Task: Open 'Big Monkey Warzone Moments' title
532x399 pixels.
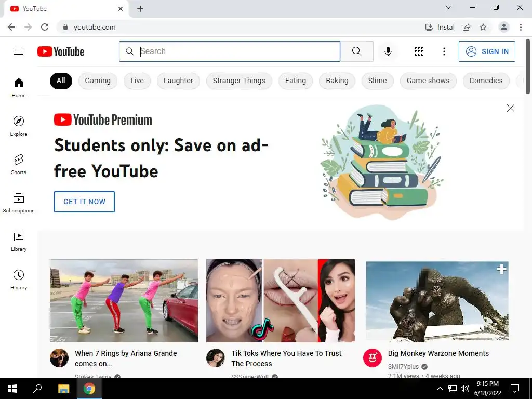Action: (x=438, y=353)
